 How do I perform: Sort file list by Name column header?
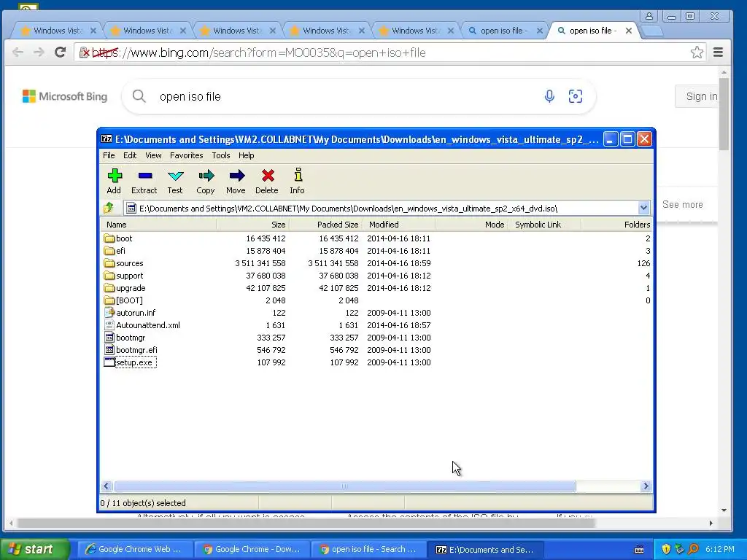pyautogui.click(x=158, y=225)
